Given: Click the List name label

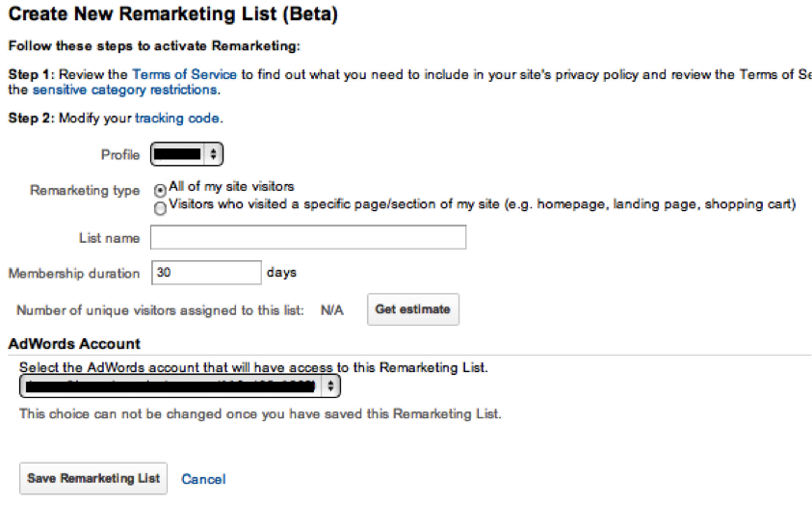Looking at the screenshot, I should pos(109,238).
